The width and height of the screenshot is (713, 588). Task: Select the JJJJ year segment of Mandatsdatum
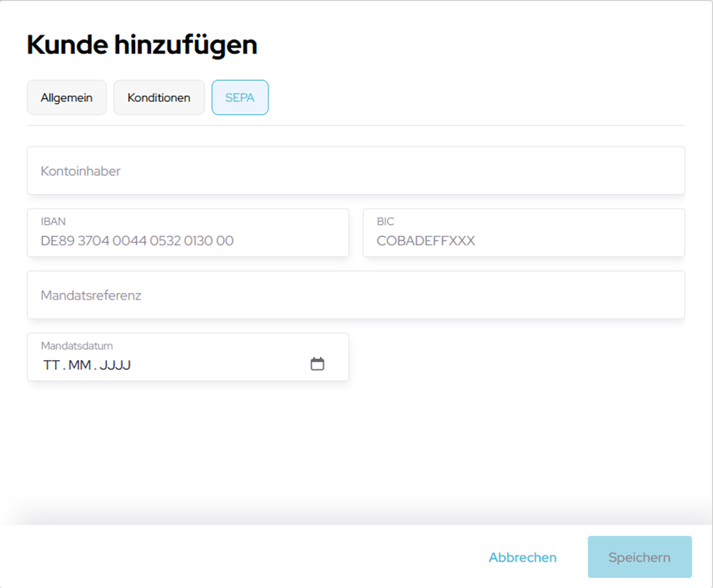click(115, 365)
